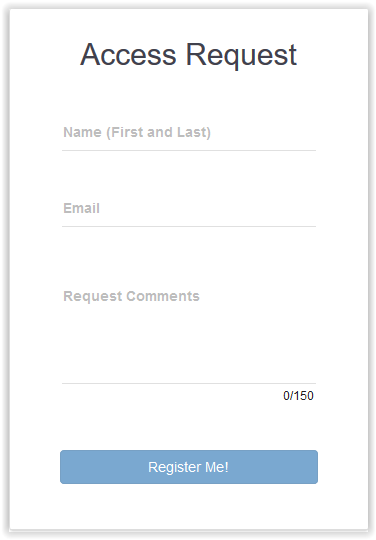The height and width of the screenshot is (540, 376).
Task: Click blank card space below the Register button
Action: (189, 506)
